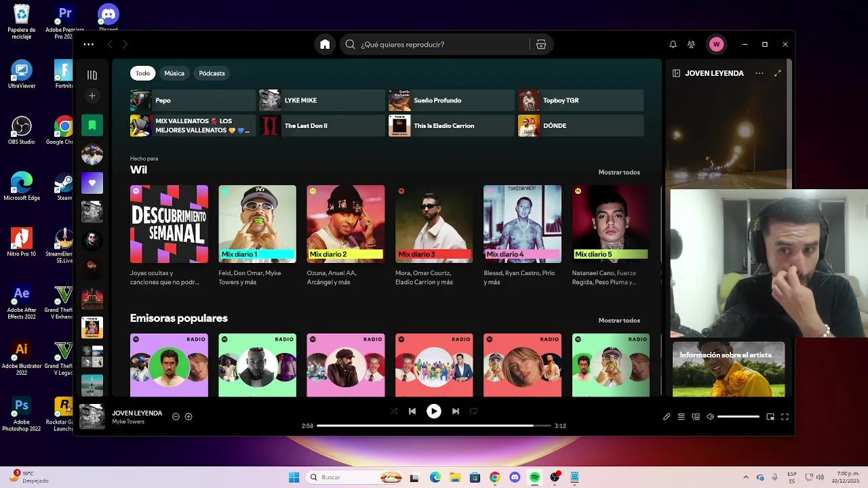Open Myke Towers artist link in player

click(x=128, y=422)
